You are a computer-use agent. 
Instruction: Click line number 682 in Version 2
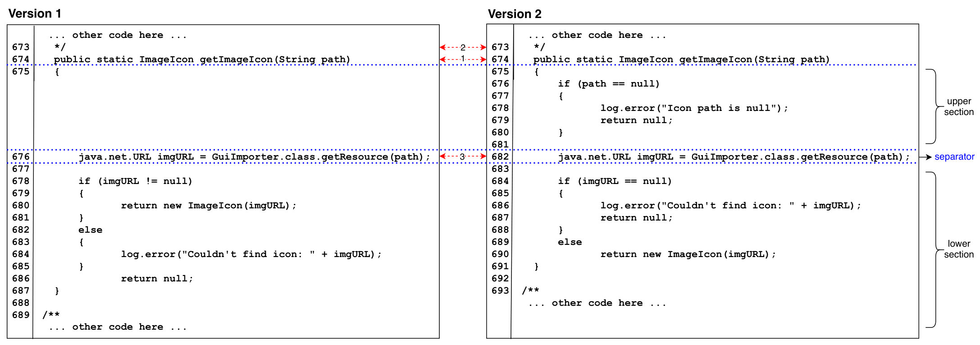[500, 156]
